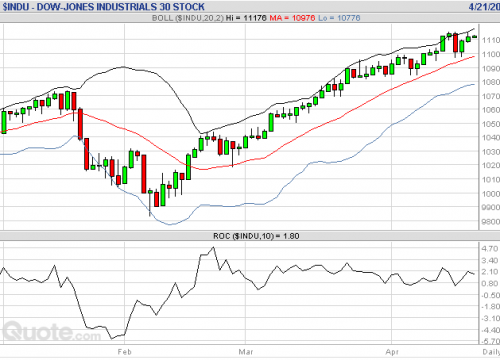Click the "1050" price axis label
The image size is (500, 360).
[491, 124]
